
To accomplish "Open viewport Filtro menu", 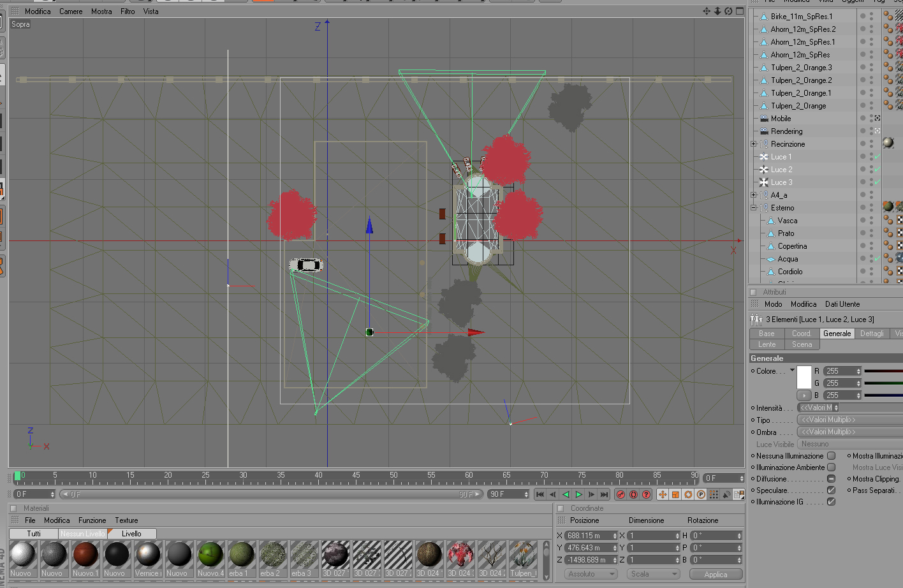I will pyautogui.click(x=128, y=11).
